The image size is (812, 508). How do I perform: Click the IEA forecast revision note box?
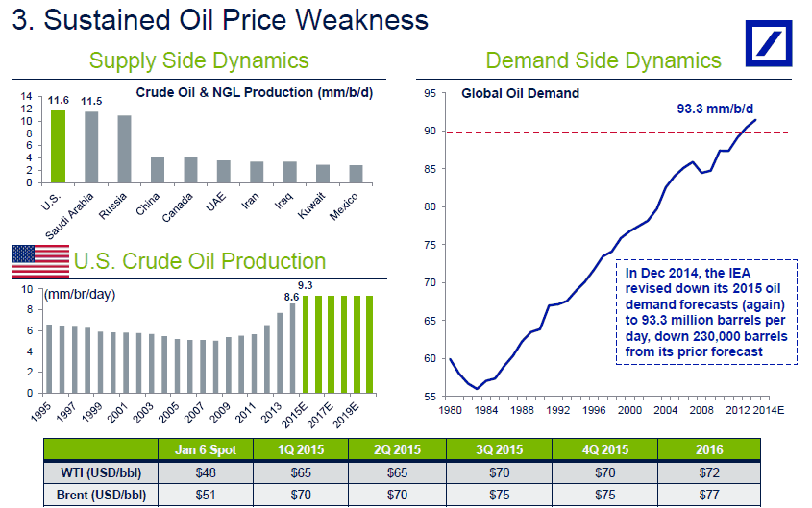coord(706,312)
